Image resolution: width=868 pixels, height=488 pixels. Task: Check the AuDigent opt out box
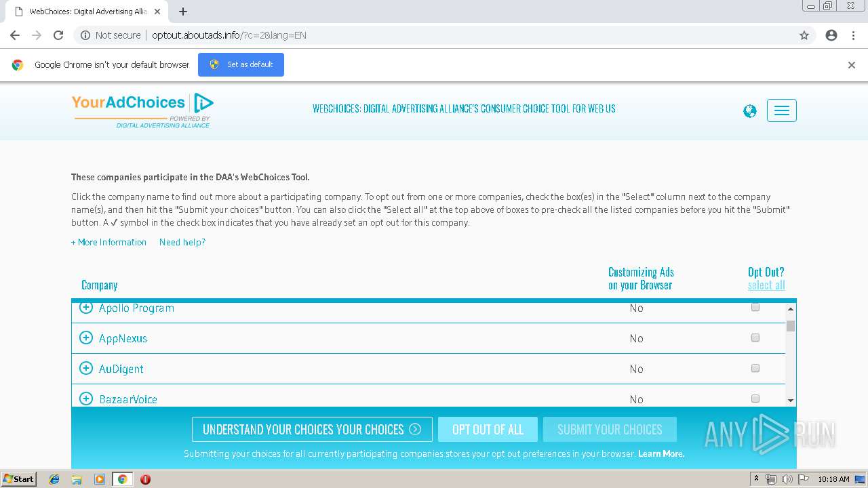[x=755, y=368]
